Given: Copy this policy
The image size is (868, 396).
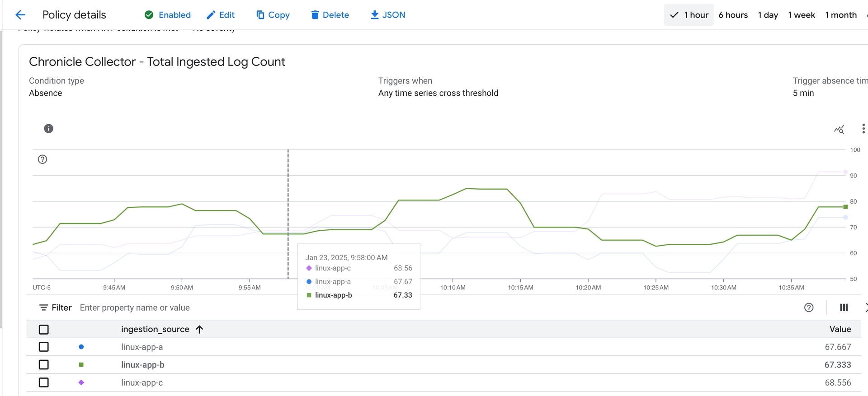Looking at the screenshot, I should pos(273,15).
